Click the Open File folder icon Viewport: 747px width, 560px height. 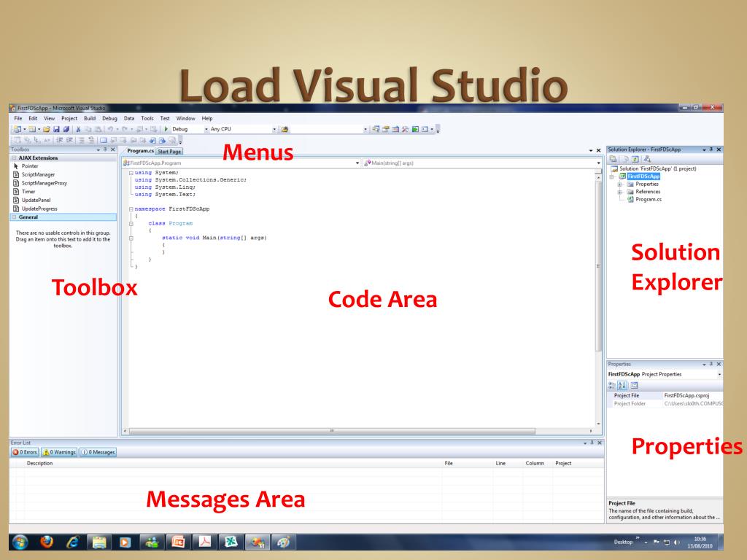47,129
